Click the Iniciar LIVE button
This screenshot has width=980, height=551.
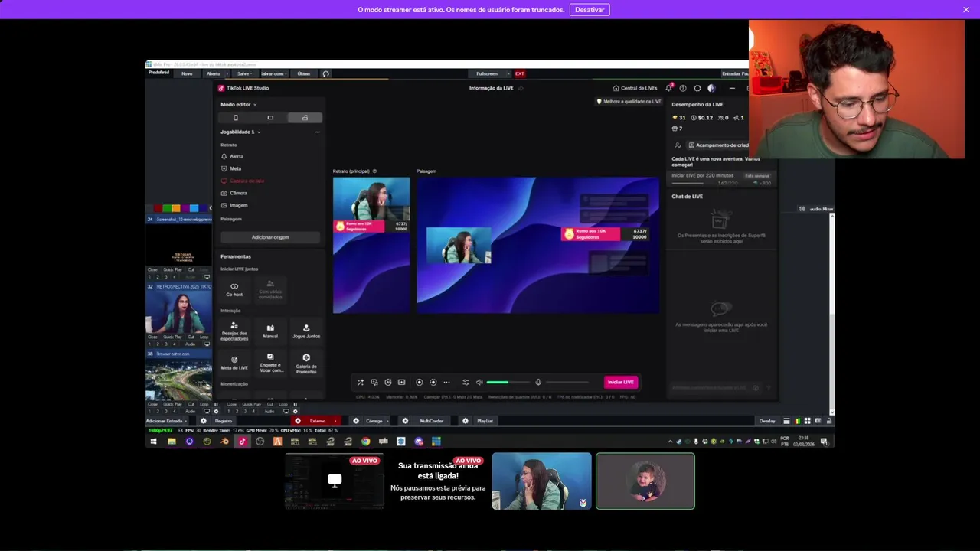coord(620,382)
